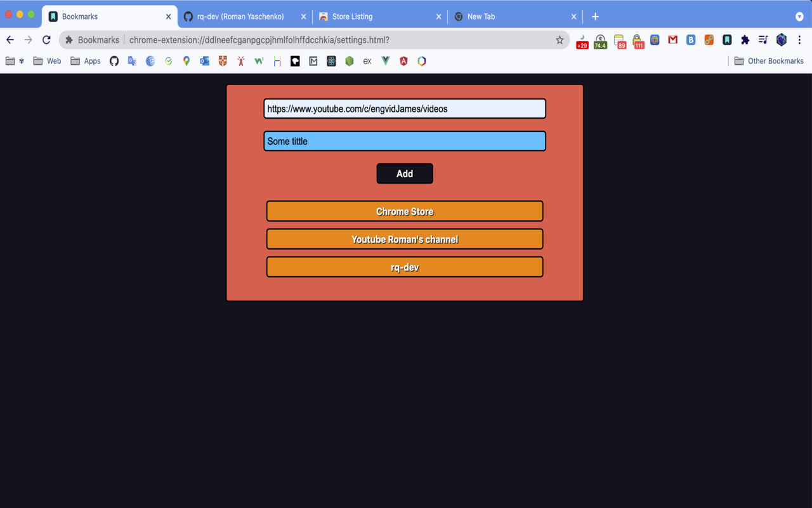This screenshot has width=812, height=508.
Task: Open the tab search dropdown arrow
Action: point(799,17)
